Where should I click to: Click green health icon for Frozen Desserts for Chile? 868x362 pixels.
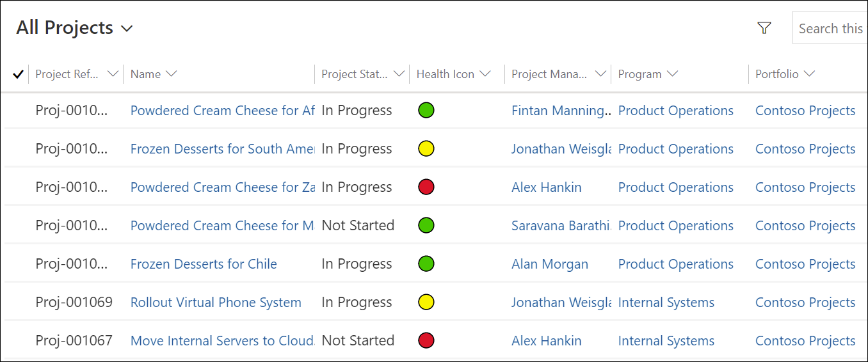click(x=426, y=264)
